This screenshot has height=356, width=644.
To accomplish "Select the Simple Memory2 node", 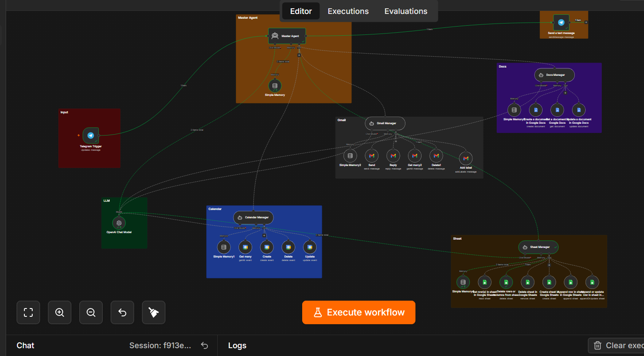I will pos(350,156).
